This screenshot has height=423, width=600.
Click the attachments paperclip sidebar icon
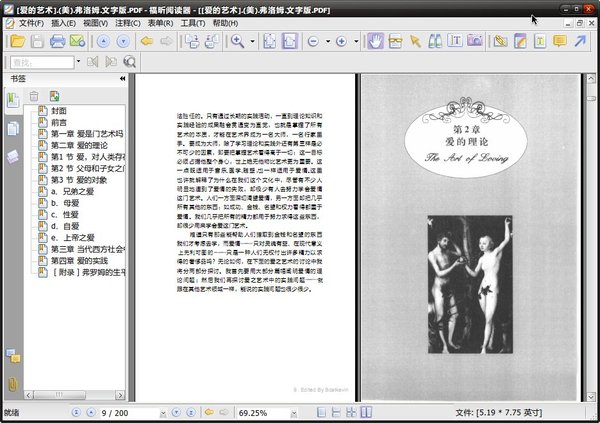tap(13, 383)
